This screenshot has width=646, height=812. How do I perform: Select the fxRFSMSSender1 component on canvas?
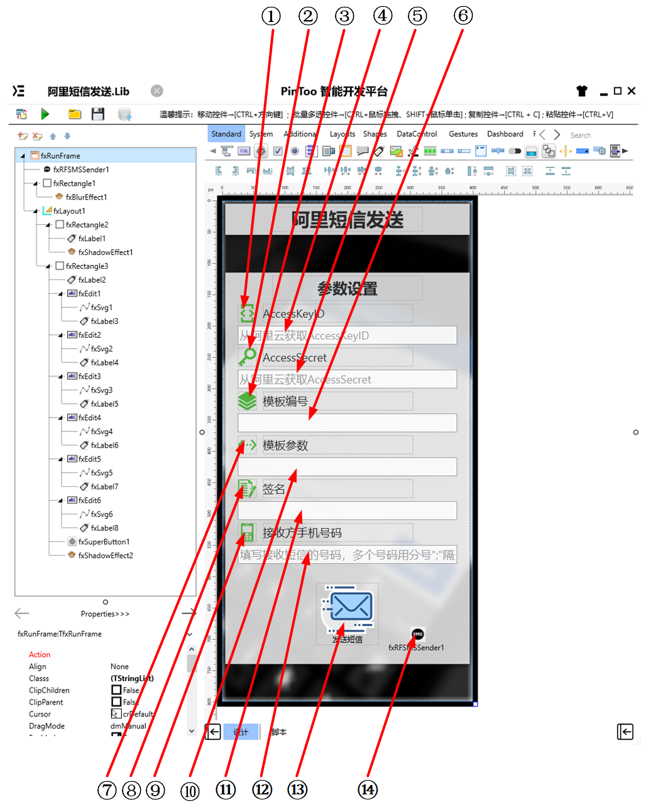point(418,634)
